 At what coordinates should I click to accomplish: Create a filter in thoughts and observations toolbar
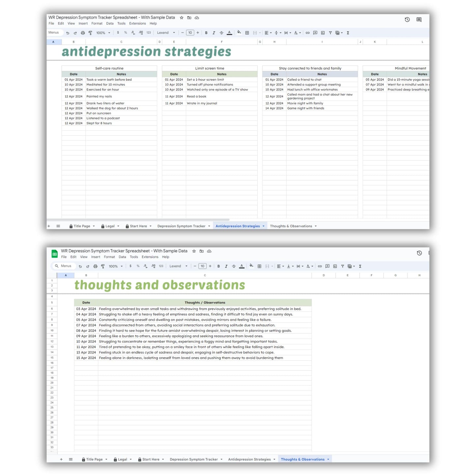point(343,266)
